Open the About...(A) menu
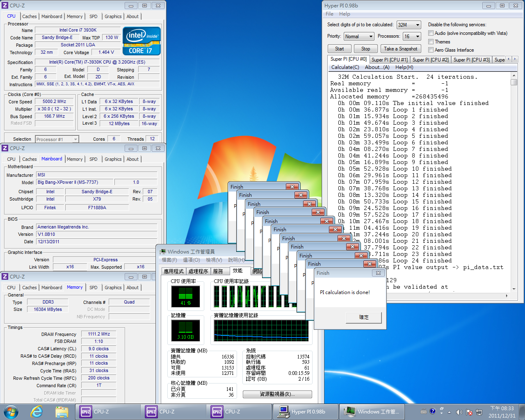 [377, 67]
